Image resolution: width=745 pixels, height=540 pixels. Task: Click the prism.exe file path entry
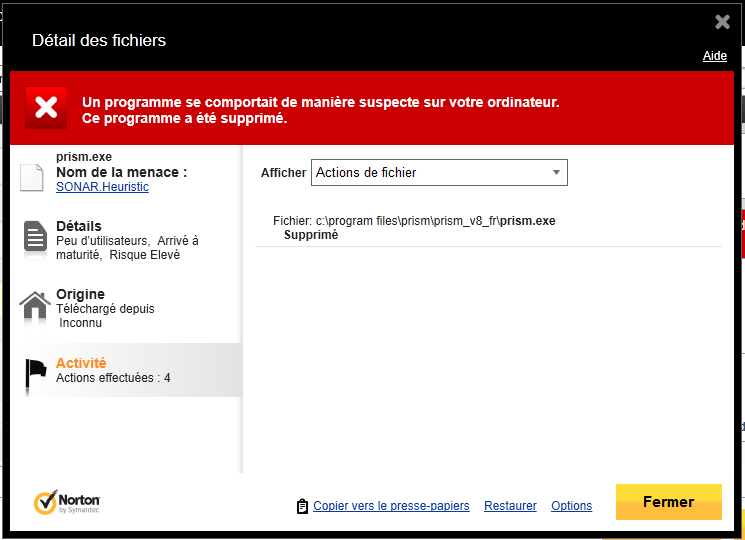(x=414, y=220)
